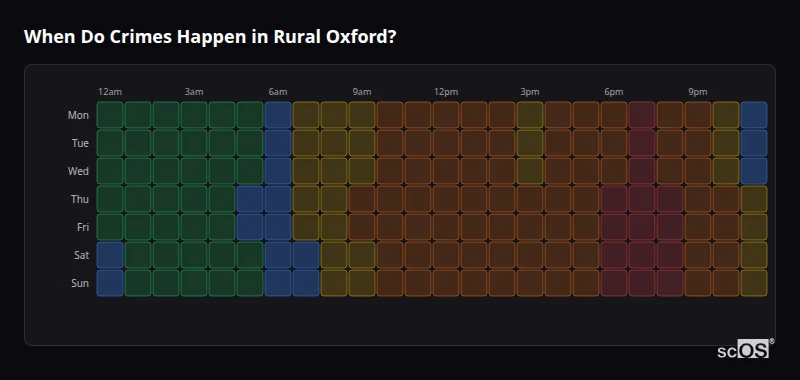Screen dimensions: 800x380
Task: Select the Monday 11pm blue cell
Action: point(754,115)
